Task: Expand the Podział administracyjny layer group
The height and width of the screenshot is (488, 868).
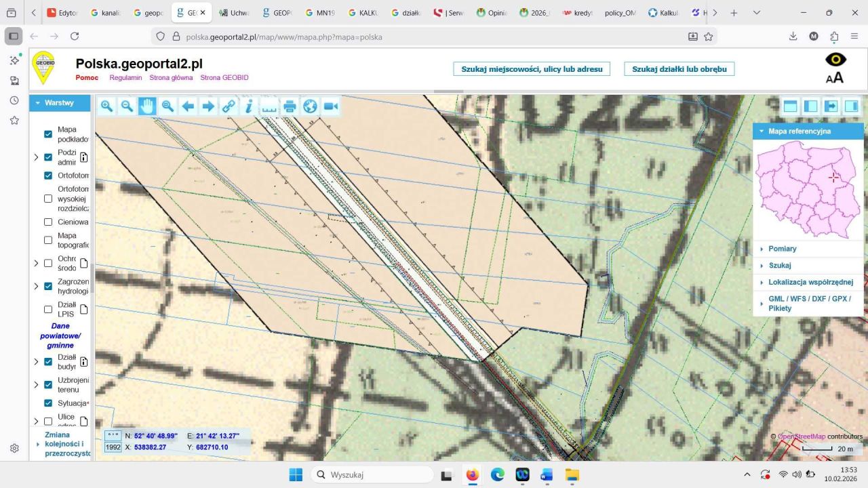Action: (36, 157)
